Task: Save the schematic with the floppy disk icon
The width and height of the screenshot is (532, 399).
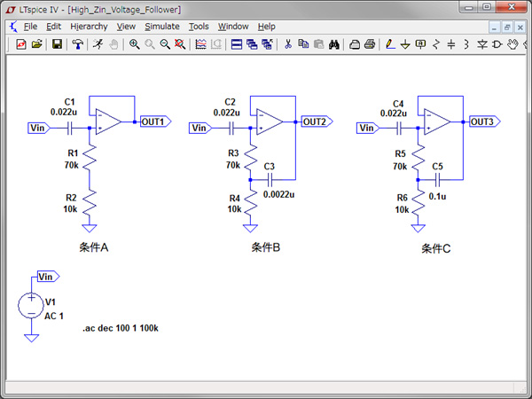Action: [58, 44]
